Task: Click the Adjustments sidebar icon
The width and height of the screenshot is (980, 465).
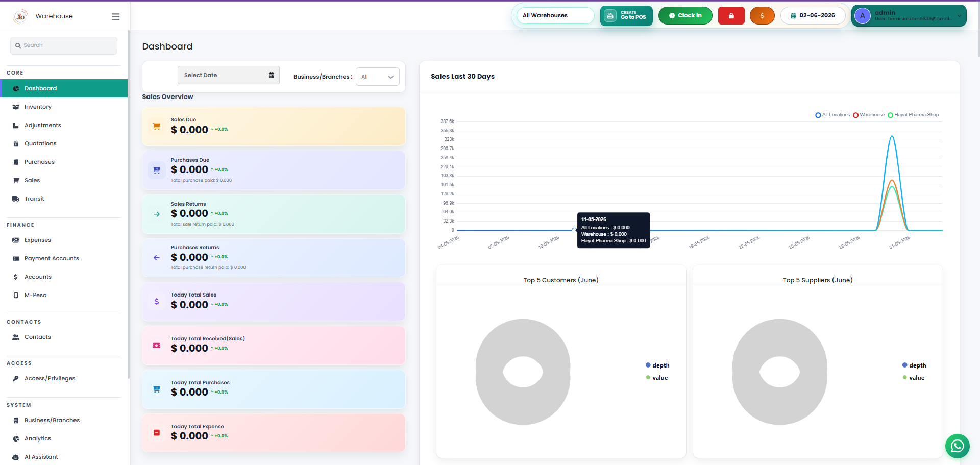Action: 16,126
